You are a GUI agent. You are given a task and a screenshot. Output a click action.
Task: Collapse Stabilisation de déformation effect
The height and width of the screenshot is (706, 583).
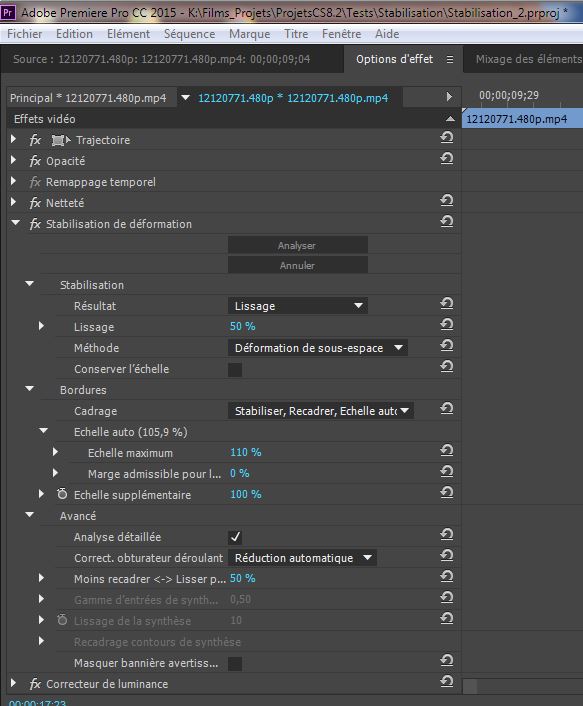pyautogui.click(x=16, y=223)
